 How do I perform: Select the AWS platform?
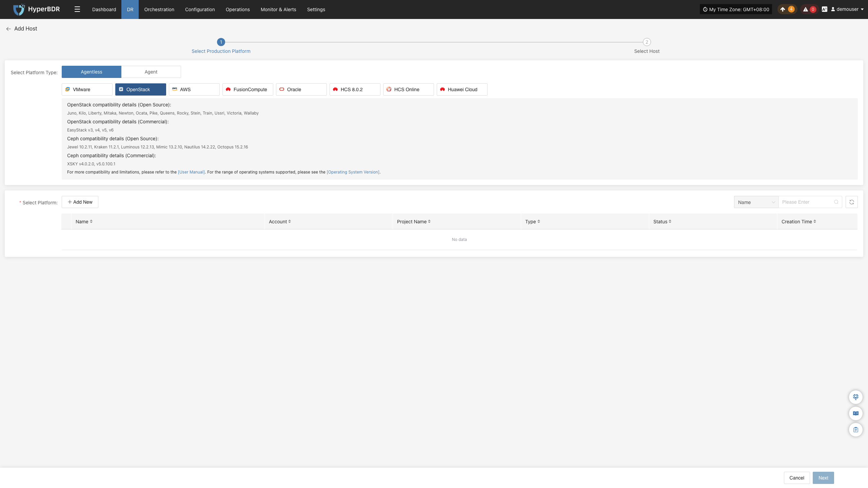[194, 89]
